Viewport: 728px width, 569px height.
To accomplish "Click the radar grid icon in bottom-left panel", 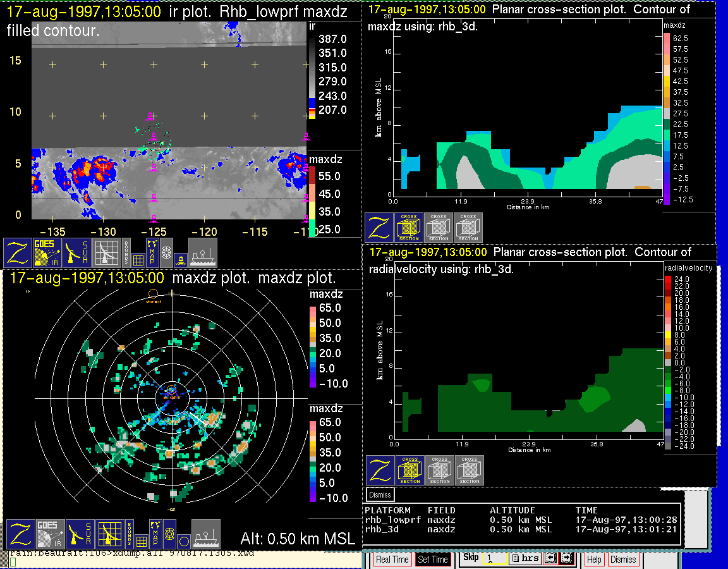I will pyautogui.click(x=109, y=534).
